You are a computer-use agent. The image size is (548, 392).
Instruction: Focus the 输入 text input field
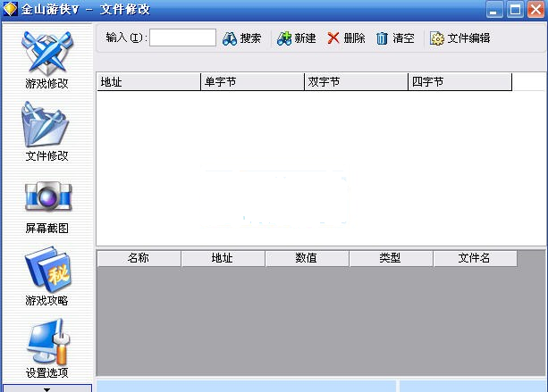pos(182,38)
